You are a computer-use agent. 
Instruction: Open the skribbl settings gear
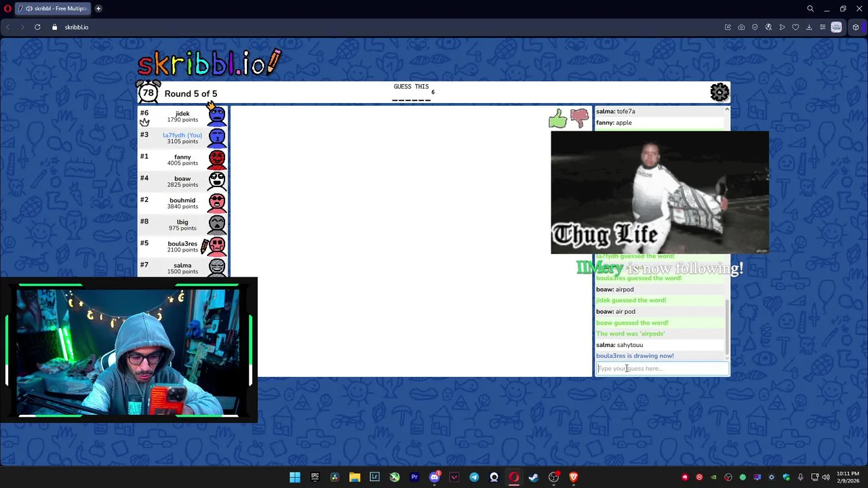click(719, 92)
